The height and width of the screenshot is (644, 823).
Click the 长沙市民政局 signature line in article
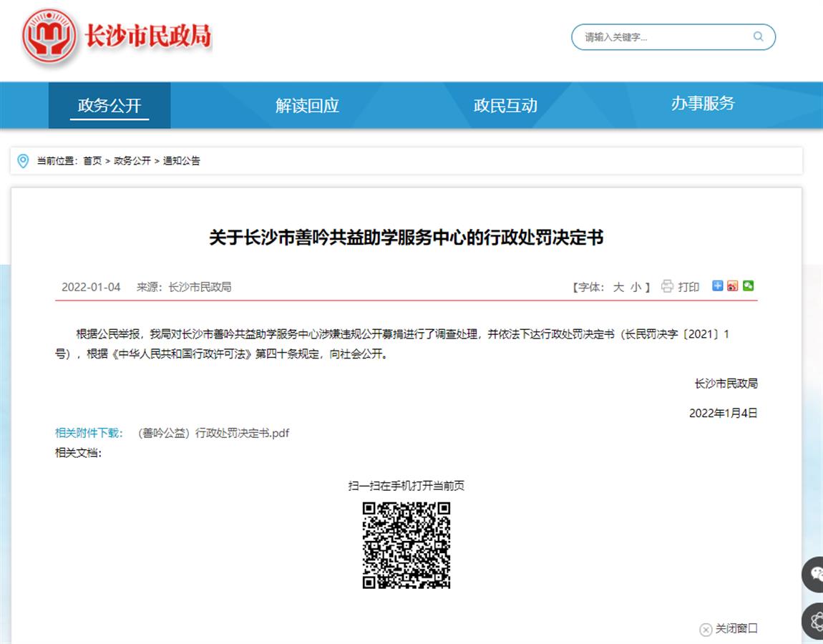point(726,384)
